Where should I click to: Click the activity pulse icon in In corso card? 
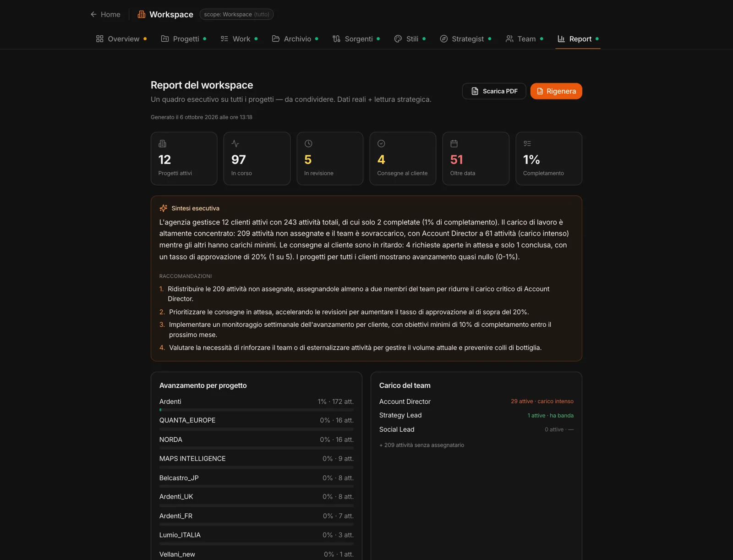click(x=235, y=143)
